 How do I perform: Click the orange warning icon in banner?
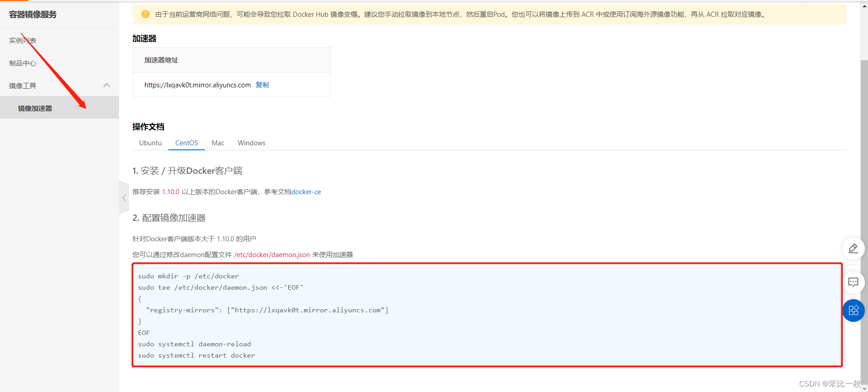coord(145,14)
